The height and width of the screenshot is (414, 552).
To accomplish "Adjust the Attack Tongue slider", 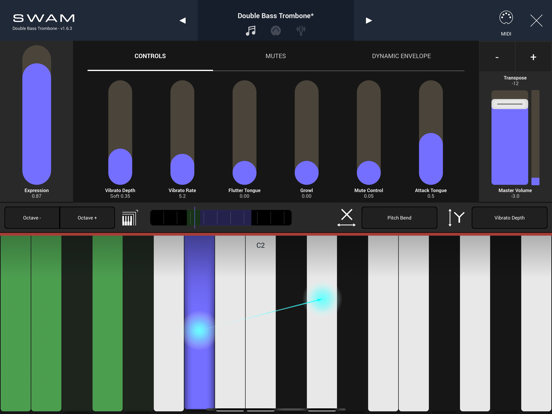I will click(x=431, y=132).
